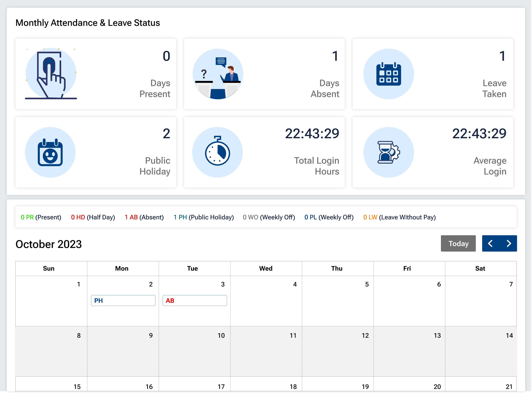Click the Days Absent label
Screen dimensions: 532x393
click(x=326, y=88)
